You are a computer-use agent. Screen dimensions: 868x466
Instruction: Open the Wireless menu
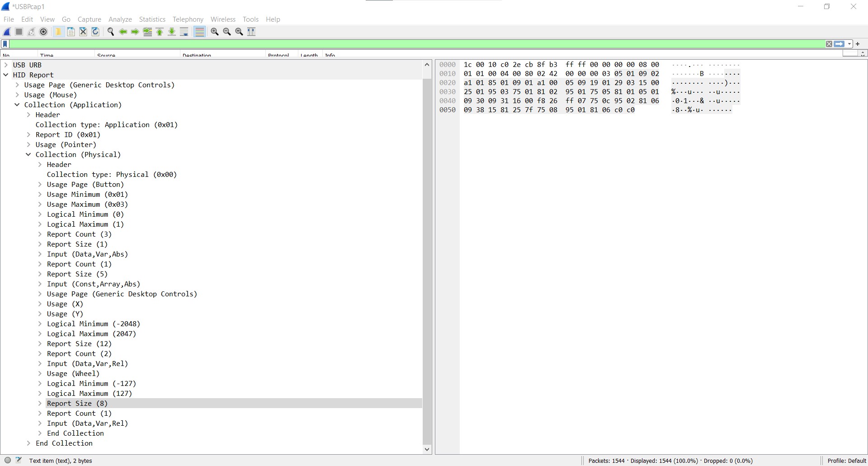223,19
